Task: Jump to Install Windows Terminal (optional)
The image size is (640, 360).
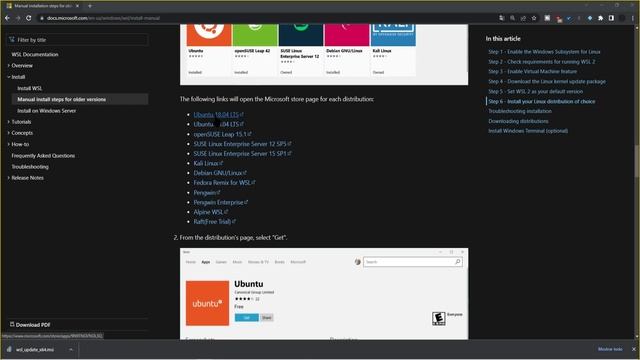Action: click(528, 131)
